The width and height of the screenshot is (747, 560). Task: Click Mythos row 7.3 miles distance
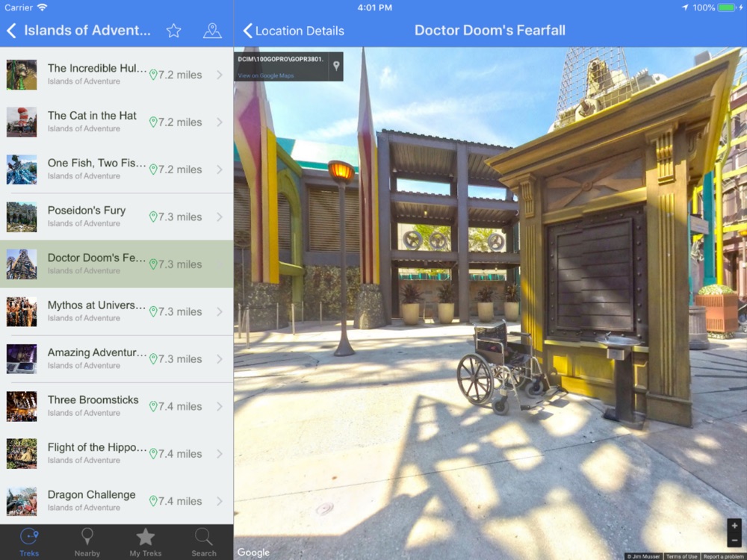point(180,312)
